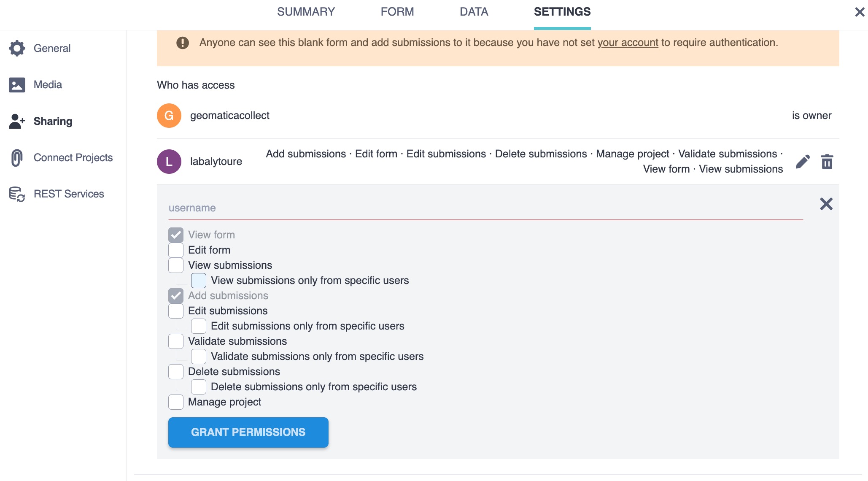The image size is (868, 481).
Task: Click the warning exclamation icon
Action: click(183, 43)
